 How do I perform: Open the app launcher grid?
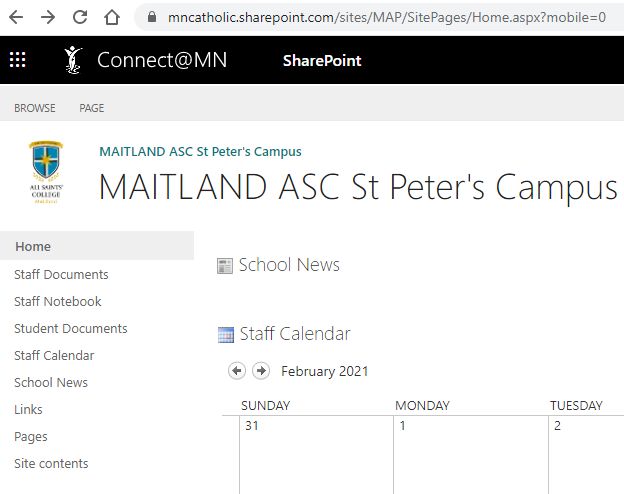pyautogui.click(x=18, y=60)
